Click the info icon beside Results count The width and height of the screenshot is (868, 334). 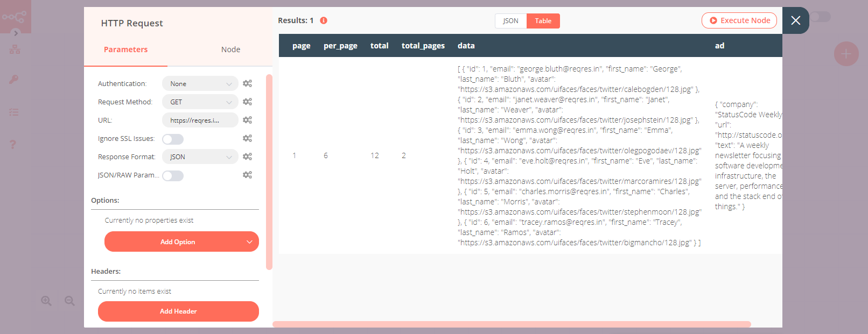point(324,20)
